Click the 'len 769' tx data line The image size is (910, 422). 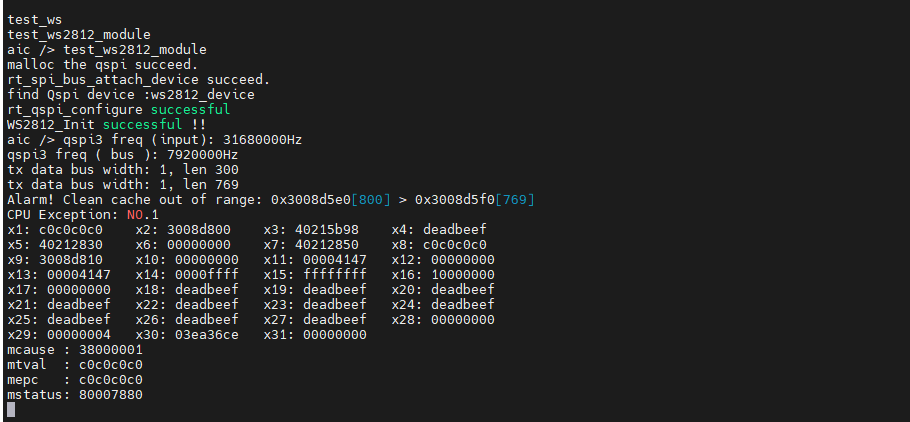coord(122,185)
